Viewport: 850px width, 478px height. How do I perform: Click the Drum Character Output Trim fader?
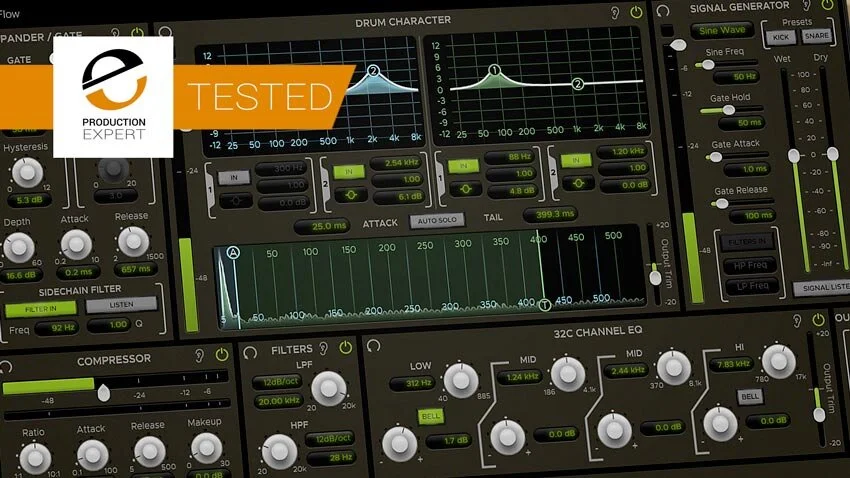pyautogui.click(x=655, y=277)
